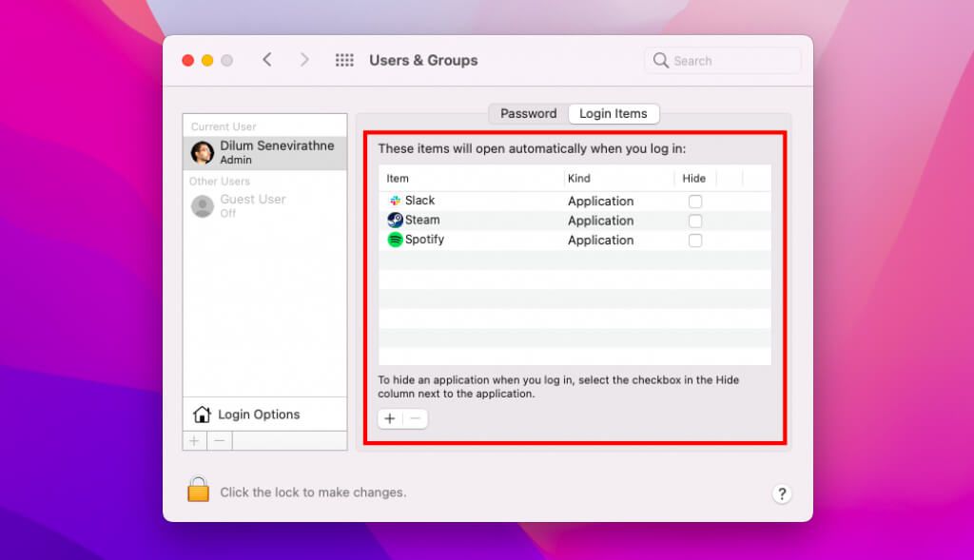Click the lock icon to make changes

(198, 490)
